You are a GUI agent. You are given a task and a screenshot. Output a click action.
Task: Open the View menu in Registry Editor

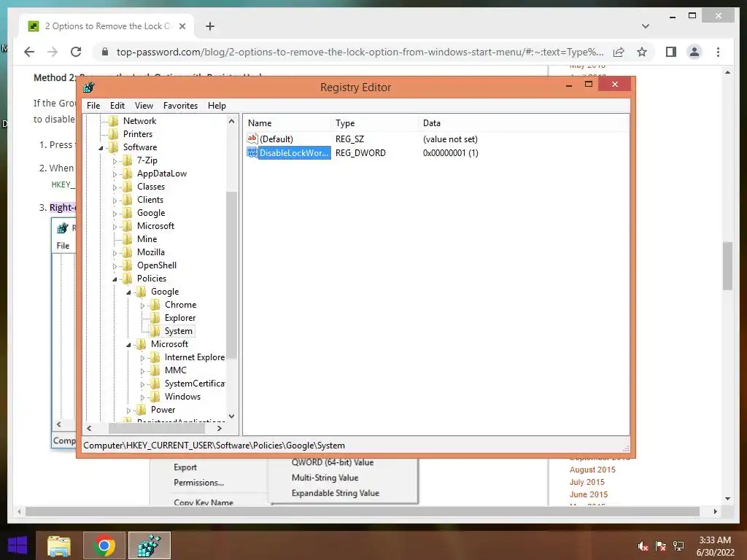pyautogui.click(x=144, y=106)
